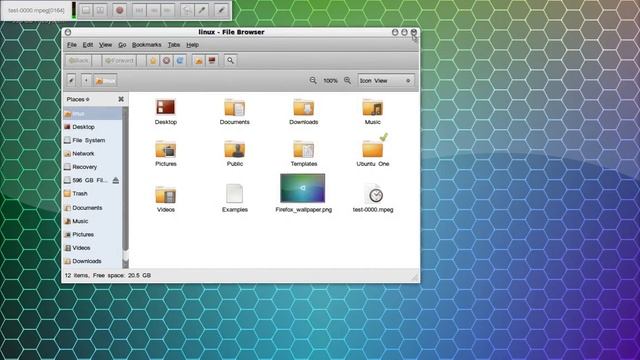The height and width of the screenshot is (360, 640).
Task: Open the Places side pane dropdown
Action: [78, 99]
